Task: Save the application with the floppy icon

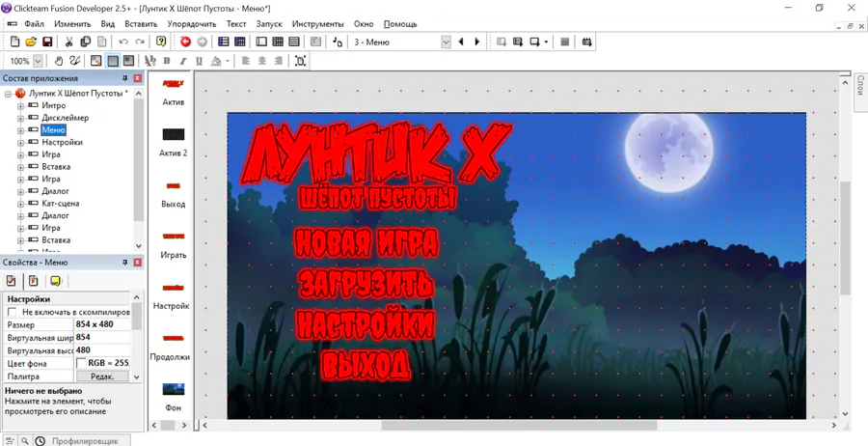Action: point(47,42)
